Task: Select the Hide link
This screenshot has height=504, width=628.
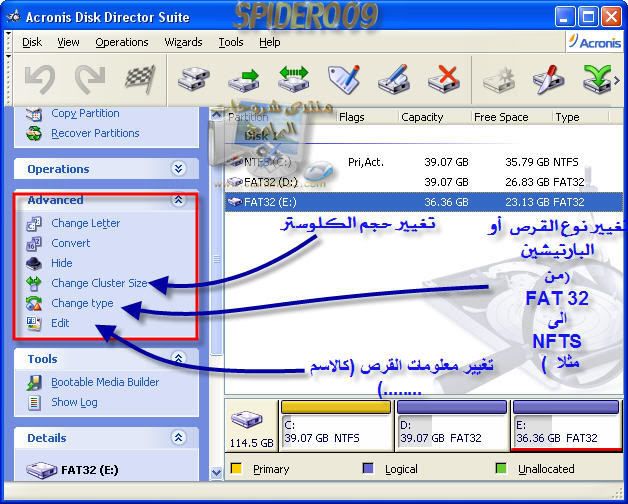Action: [62, 263]
